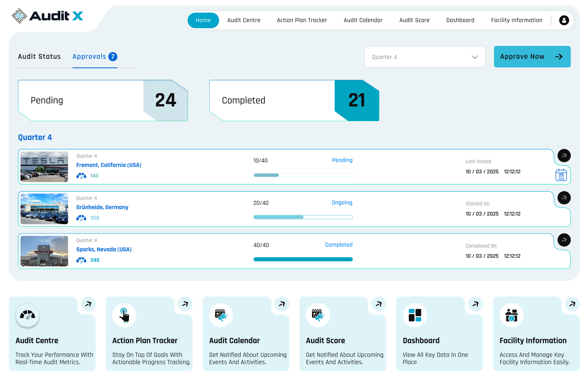Click the calendar icon showing 25 MAR
The width and height of the screenshot is (588, 384).
click(561, 175)
